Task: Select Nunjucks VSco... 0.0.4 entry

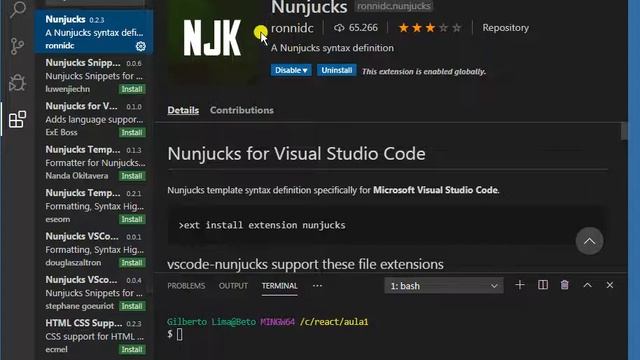Action: click(x=93, y=292)
